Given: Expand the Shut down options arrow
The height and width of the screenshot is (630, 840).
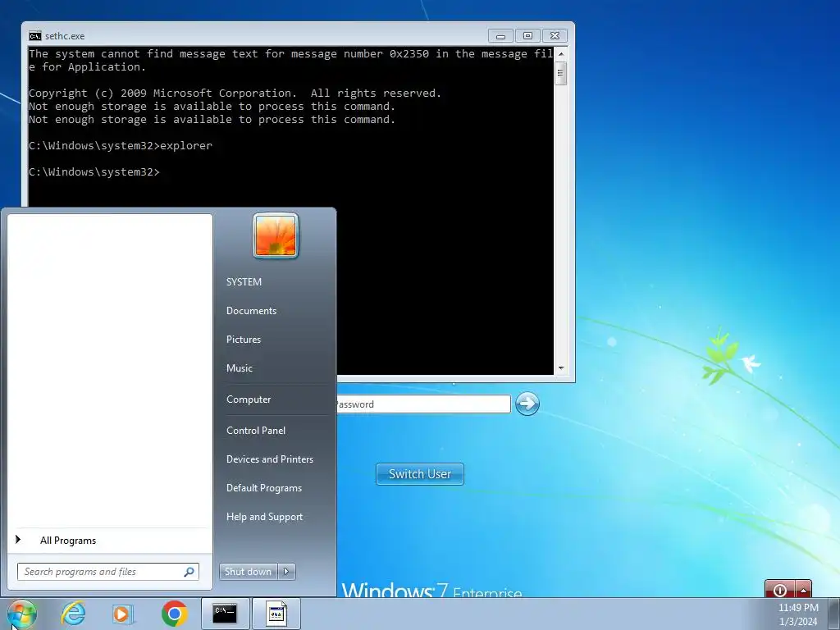Looking at the screenshot, I should click(x=286, y=572).
